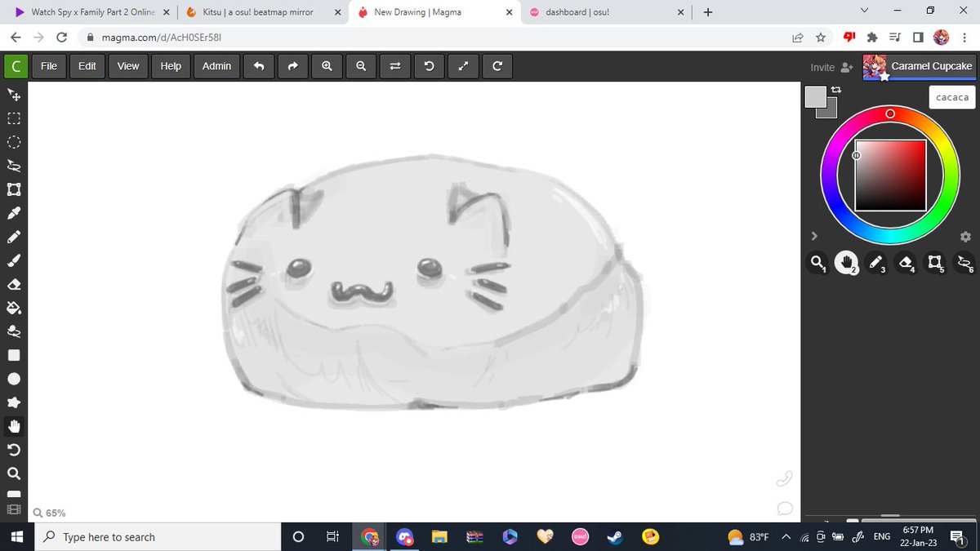Click the Undo arrow in top toolbar
The image size is (980, 551).
[259, 66]
